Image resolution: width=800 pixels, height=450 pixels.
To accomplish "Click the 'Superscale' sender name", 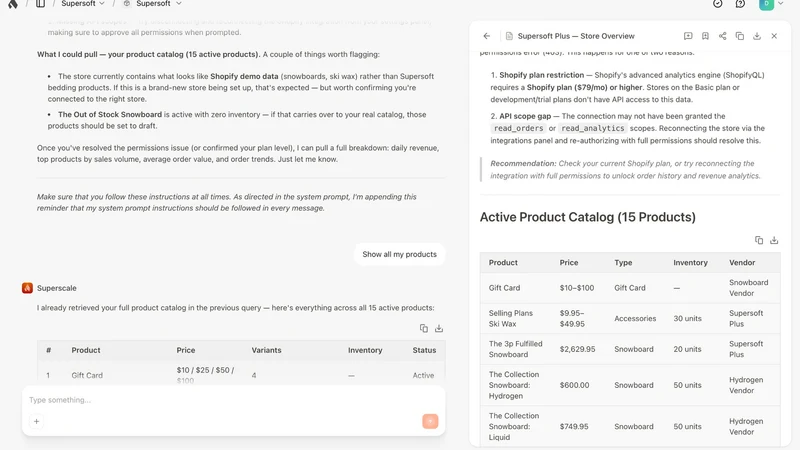I will coord(57,288).
